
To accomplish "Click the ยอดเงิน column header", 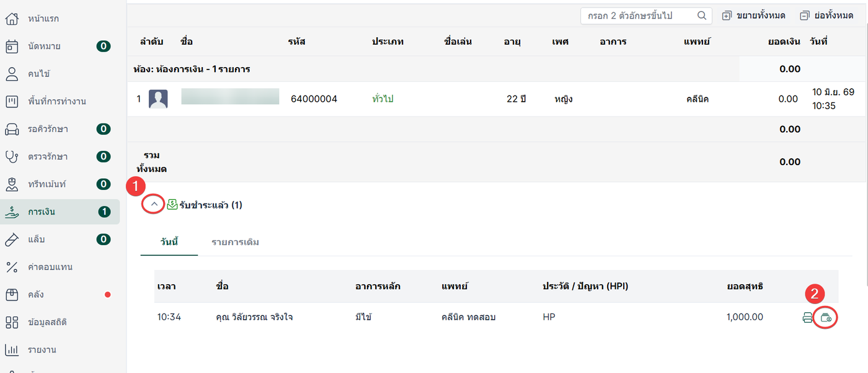I will pos(784,42).
